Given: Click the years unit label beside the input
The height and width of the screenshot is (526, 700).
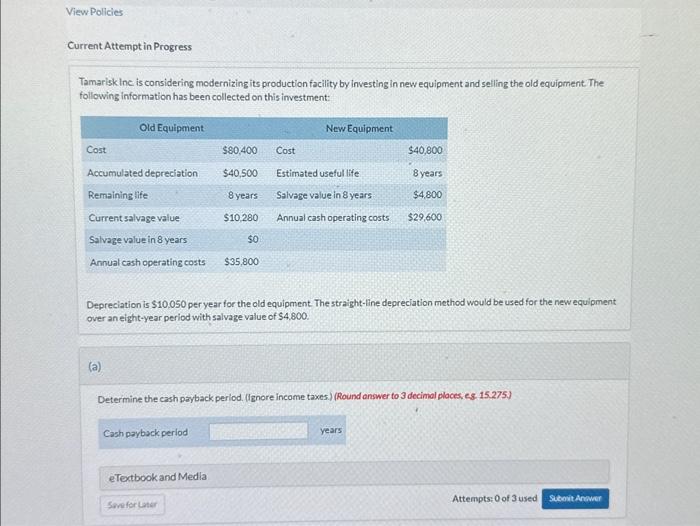Looking at the screenshot, I should [331, 430].
